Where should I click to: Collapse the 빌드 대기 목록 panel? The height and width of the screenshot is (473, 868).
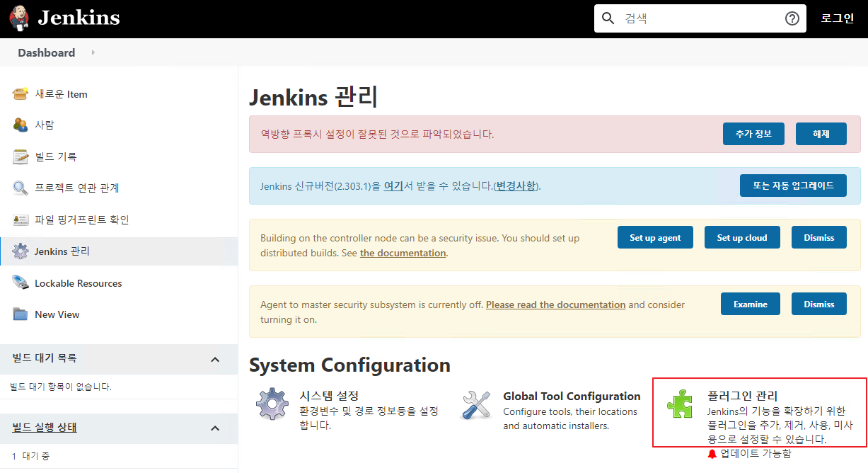(215, 360)
